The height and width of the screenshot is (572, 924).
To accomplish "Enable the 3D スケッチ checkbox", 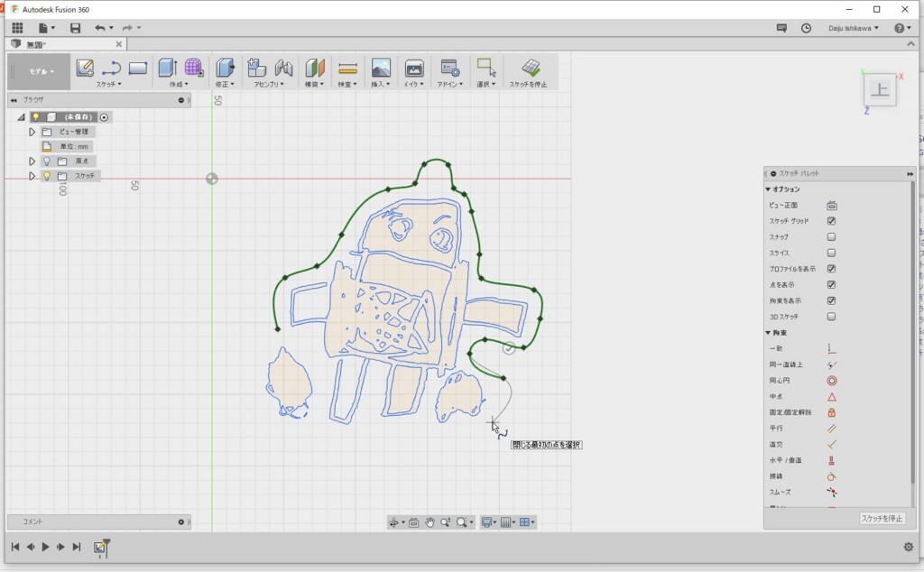I will point(831,317).
